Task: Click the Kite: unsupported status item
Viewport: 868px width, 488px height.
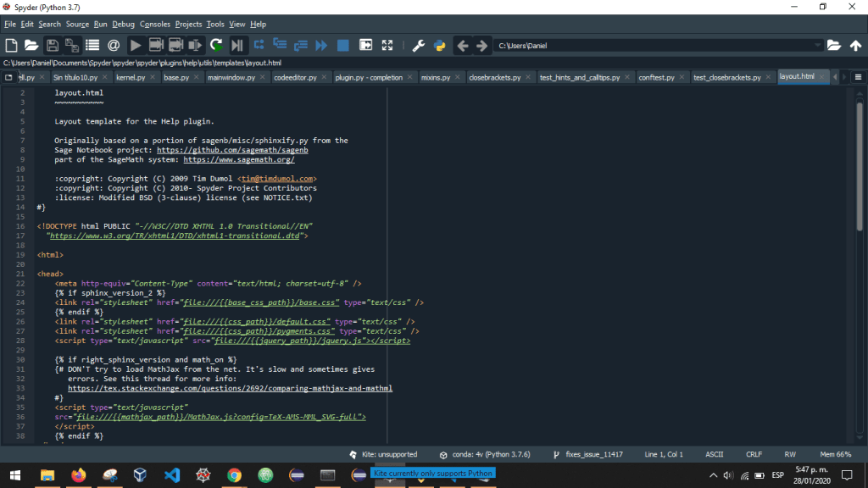Action: coord(383,454)
